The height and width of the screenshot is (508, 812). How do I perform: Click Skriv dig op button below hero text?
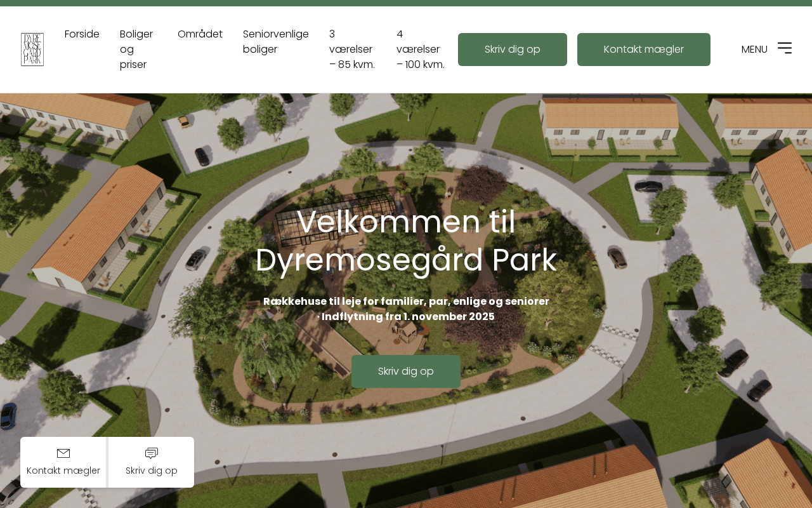pos(406,371)
